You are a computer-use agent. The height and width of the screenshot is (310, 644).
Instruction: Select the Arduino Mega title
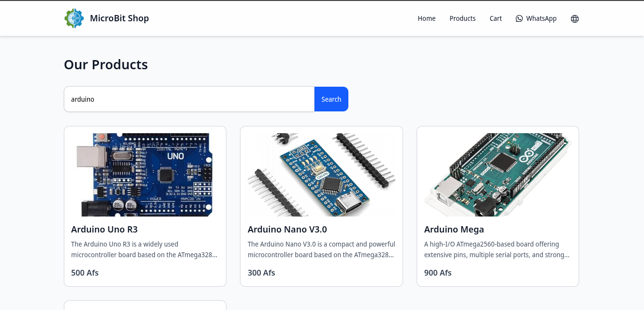[x=454, y=229]
